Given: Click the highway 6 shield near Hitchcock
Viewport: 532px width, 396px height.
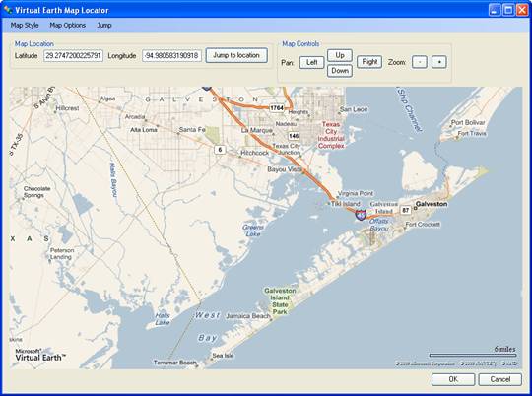Looking at the screenshot, I should pos(220,150).
